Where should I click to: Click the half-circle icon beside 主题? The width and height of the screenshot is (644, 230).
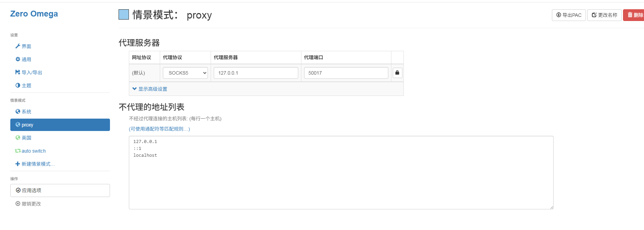[x=18, y=85]
